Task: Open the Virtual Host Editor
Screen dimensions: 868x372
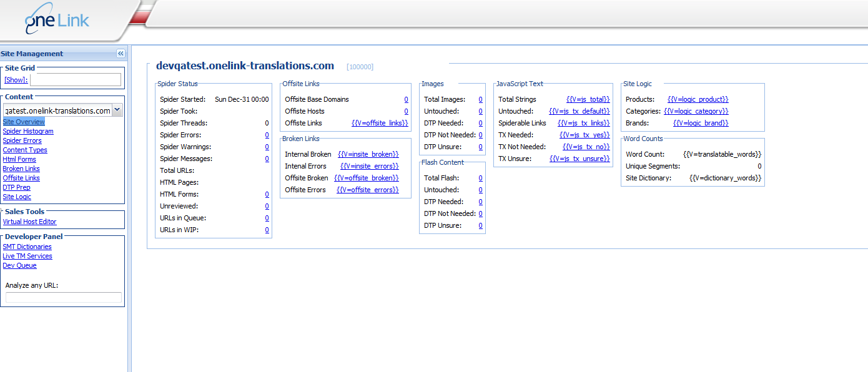Action: 30,222
